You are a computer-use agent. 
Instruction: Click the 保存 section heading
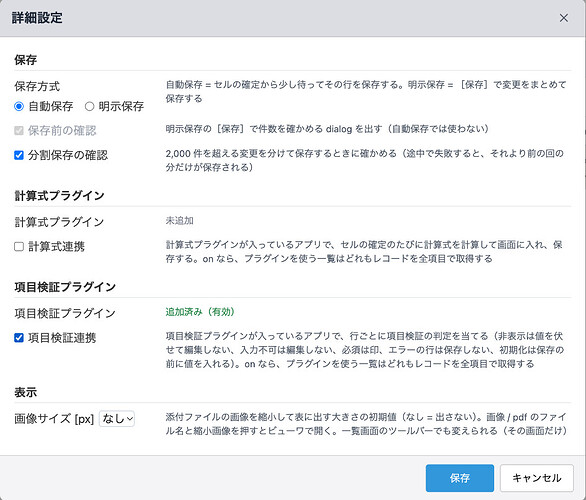[x=25, y=60]
